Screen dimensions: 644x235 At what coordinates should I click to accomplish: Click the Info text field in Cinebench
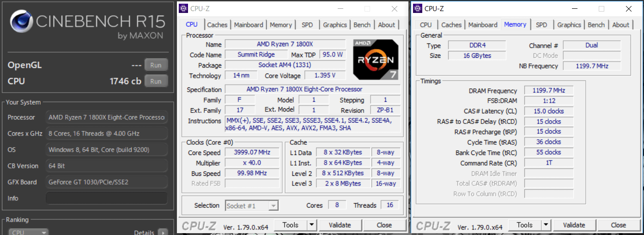tap(106, 198)
